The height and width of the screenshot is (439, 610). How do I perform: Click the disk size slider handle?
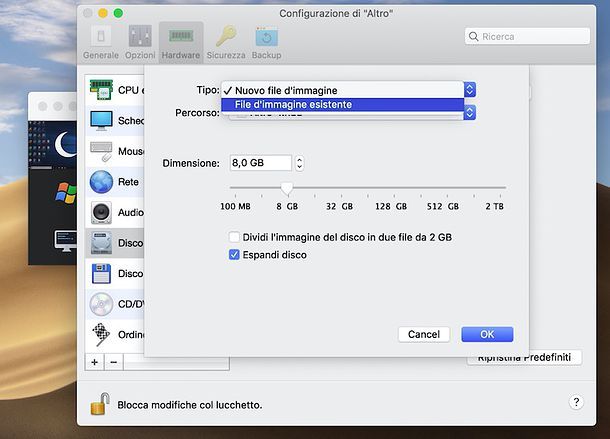pyautogui.click(x=287, y=187)
